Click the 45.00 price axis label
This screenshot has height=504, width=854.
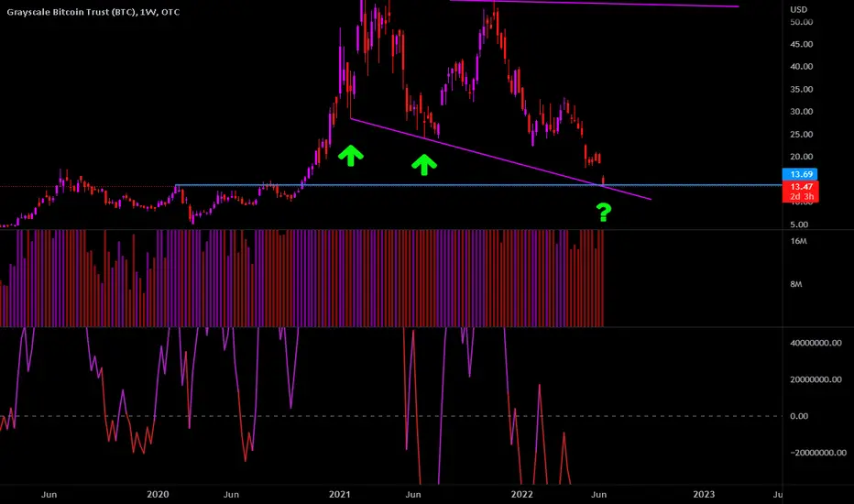[801, 44]
